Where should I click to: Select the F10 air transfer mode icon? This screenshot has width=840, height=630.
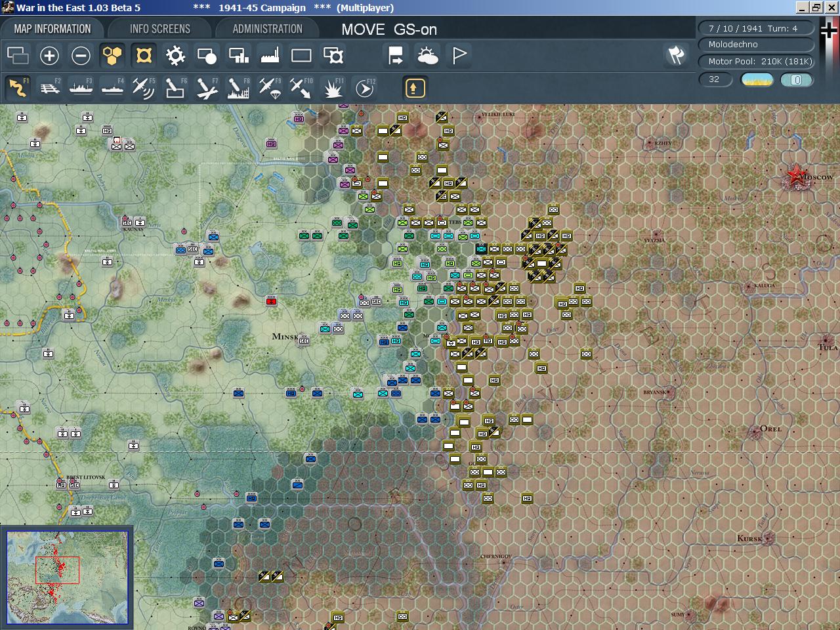click(x=301, y=87)
